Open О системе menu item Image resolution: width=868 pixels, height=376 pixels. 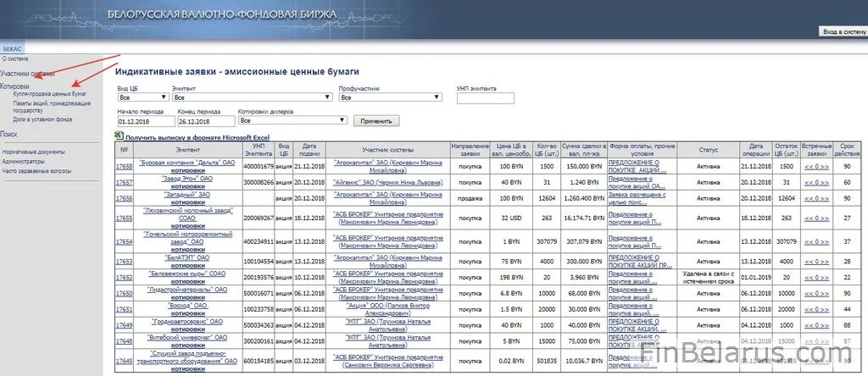(15, 58)
